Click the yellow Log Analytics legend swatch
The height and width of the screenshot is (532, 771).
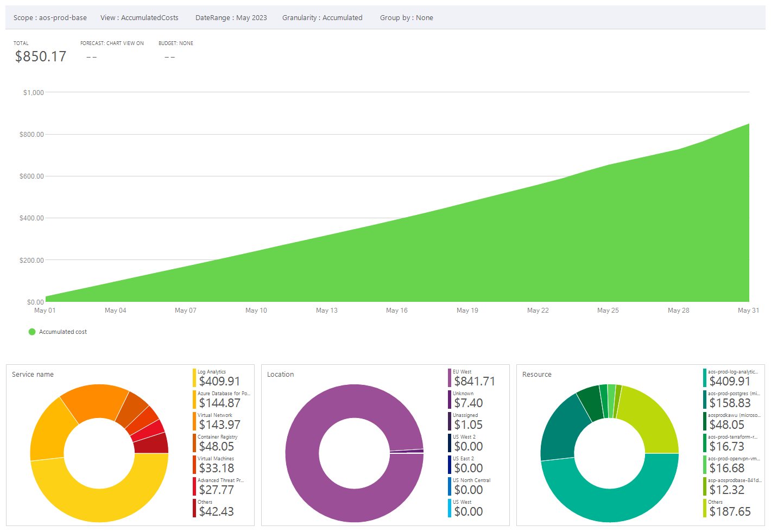(194, 378)
